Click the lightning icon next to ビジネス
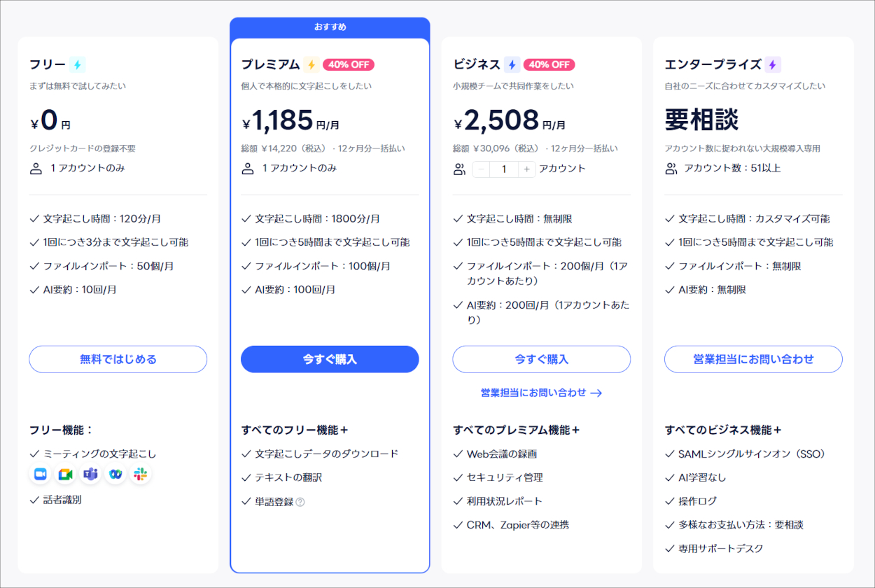Viewport: 875px width, 588px height. 513,64
